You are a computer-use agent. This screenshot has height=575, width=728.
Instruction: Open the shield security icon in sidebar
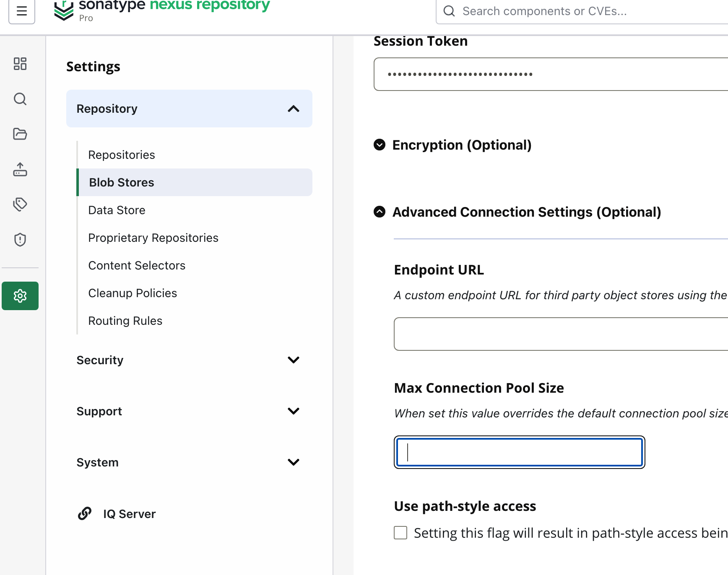click(x=20, y=240)
